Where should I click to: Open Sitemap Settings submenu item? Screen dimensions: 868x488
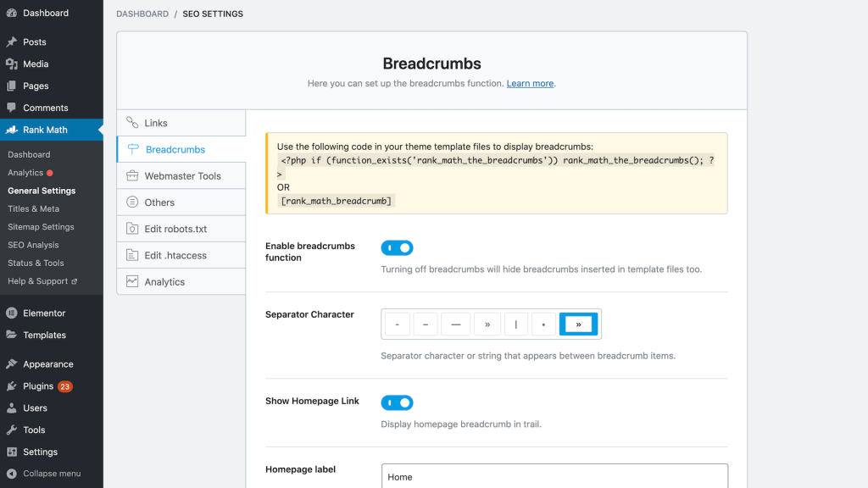(41, 227)
